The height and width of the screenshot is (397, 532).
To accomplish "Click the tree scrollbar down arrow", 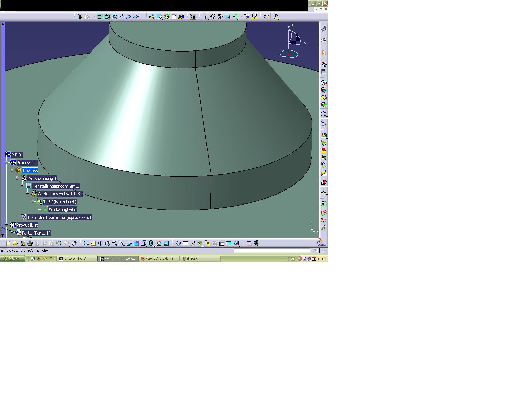I will coord(3,235).
